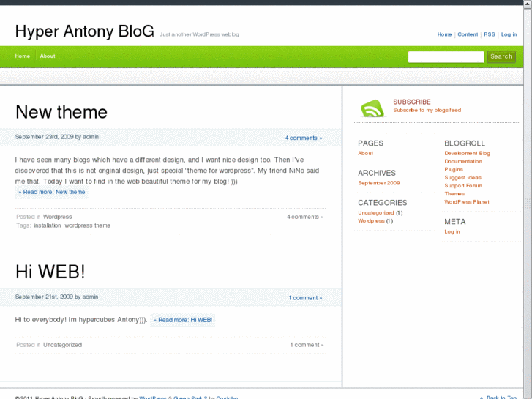
Task: Open the RSS link in header
Action: point(489,34)
